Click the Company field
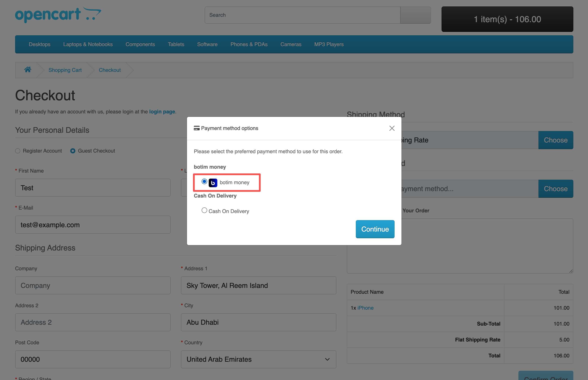Viewport: 588px width, 380px height. 93,285
